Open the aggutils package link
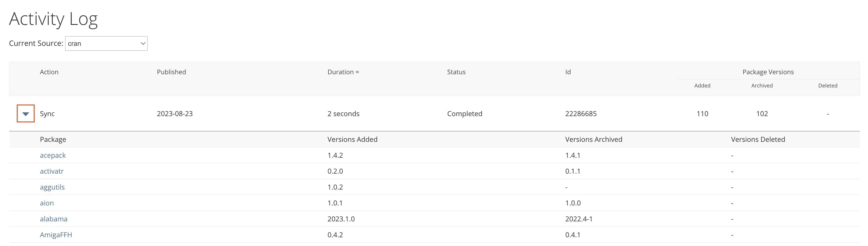Screen dimensions: 868x246 (52, 187)
